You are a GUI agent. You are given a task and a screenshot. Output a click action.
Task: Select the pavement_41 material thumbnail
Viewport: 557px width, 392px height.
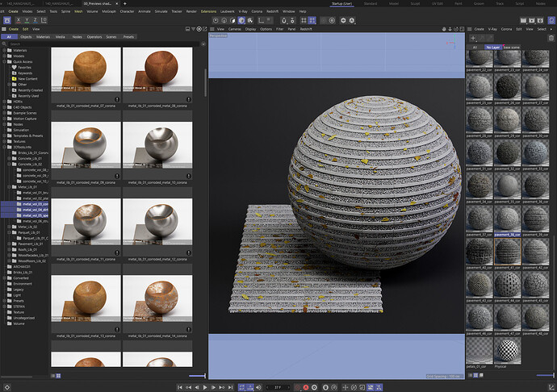click(x=507, y=252)
